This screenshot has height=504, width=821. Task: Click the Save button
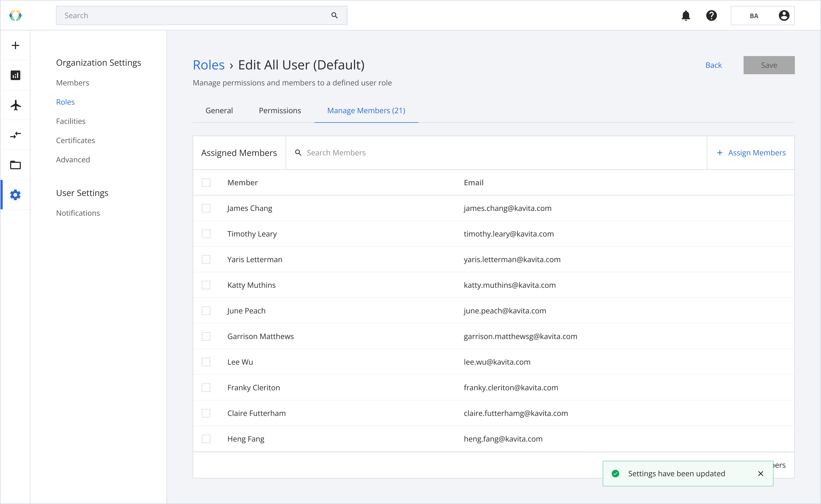[x=769, y=65]
